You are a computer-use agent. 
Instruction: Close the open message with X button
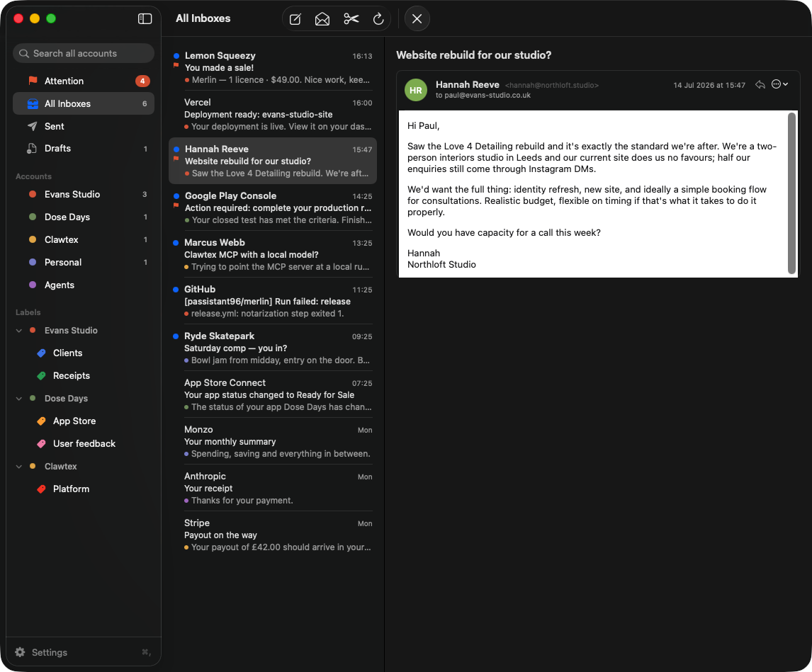pyautogui.click(x=417, y=19)
